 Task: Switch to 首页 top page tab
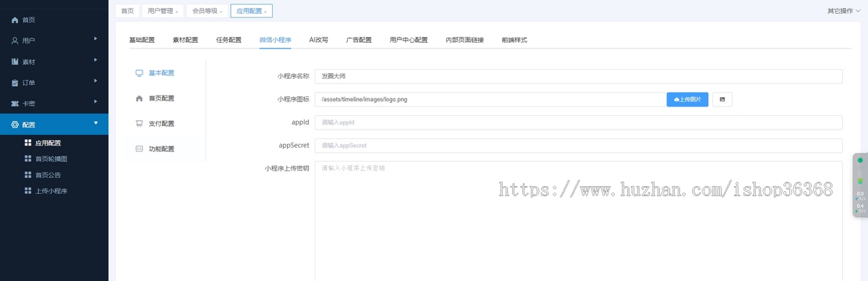(127, 11)
